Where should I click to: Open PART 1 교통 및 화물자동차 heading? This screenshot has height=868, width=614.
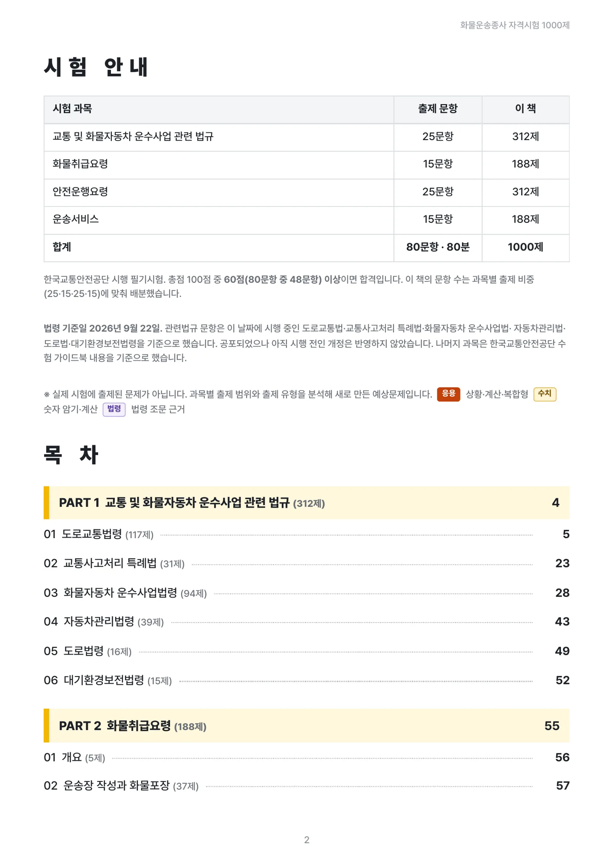[x=306, y=503]
